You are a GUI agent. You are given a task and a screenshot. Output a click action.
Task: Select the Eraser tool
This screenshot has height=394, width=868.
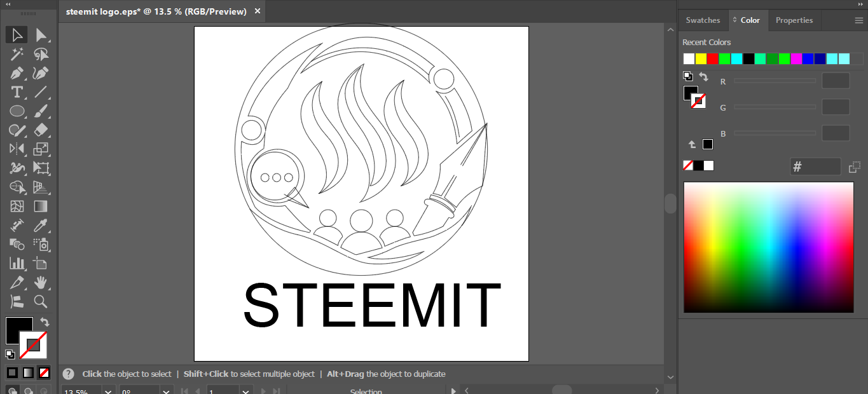point(41,130)
